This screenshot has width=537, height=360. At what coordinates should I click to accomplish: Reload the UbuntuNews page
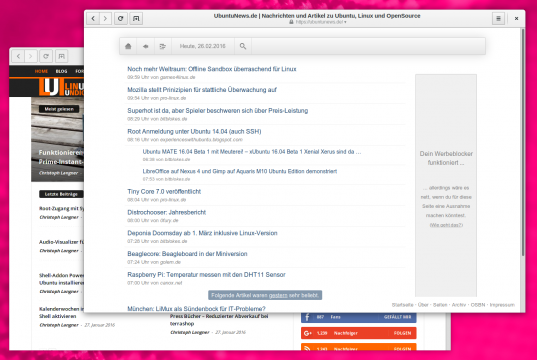(x=121, y=18)
